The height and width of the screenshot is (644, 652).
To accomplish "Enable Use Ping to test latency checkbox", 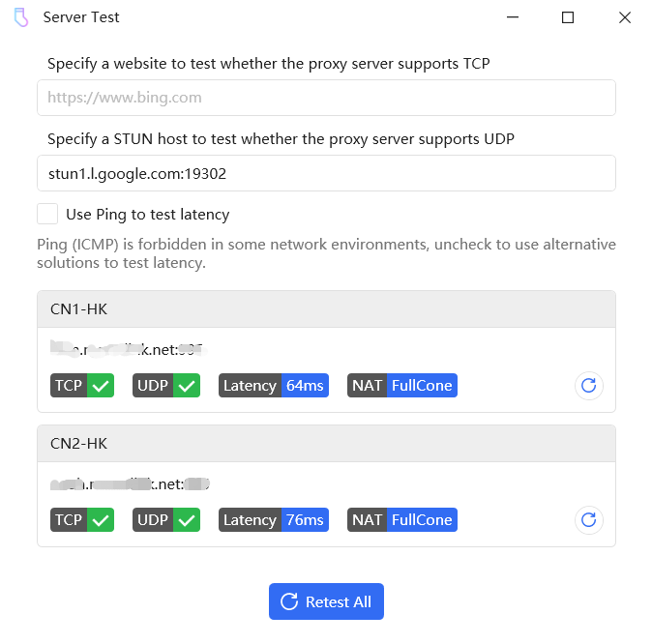I will (x=47, y=214).
